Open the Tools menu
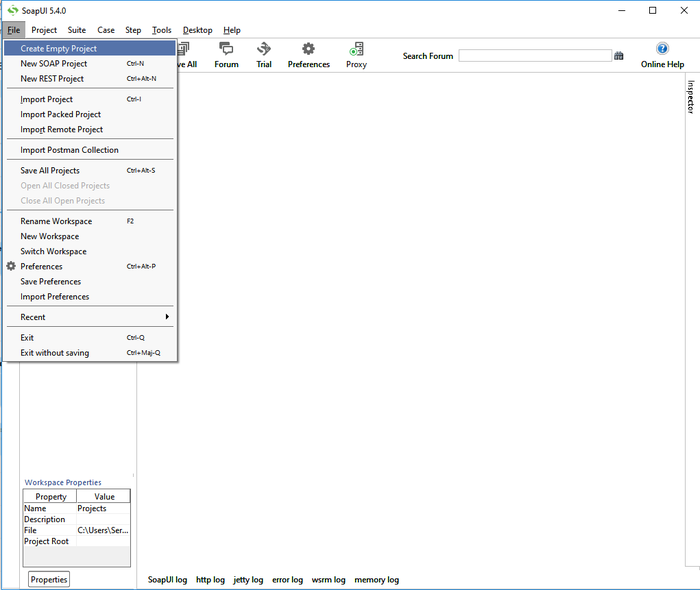The height and width of the screenshot is (590, 700). pos(161,30)
